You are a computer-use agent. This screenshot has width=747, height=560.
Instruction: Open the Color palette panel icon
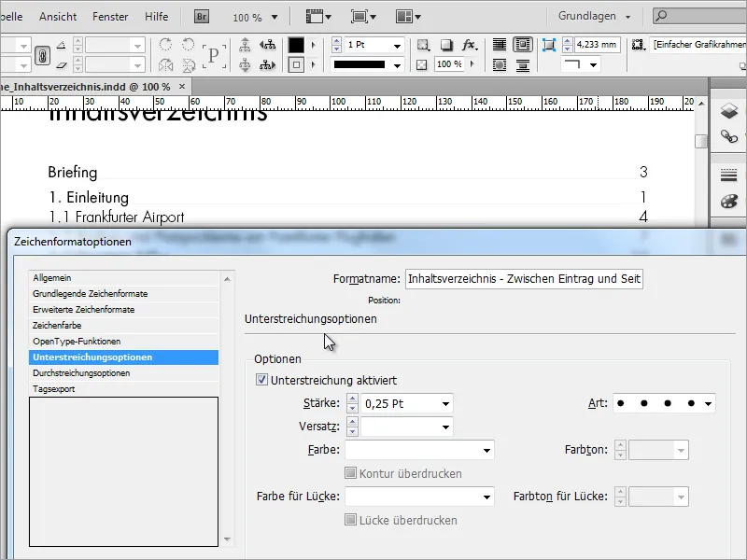point(728,201)
